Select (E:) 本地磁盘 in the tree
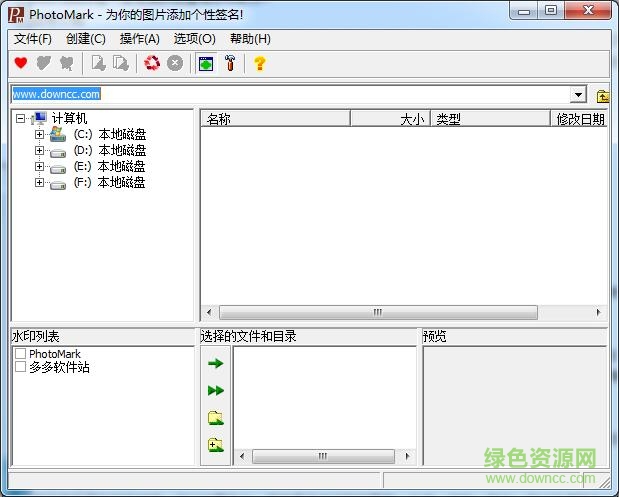The height and width of the screenshot is (497, 619). 109,166
